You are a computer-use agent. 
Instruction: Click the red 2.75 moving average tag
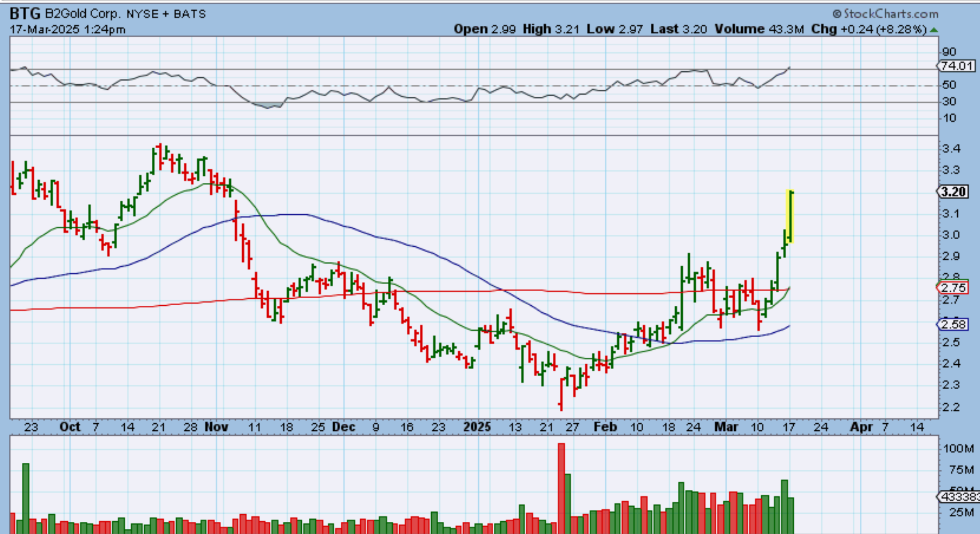click(x=953, y=288)
